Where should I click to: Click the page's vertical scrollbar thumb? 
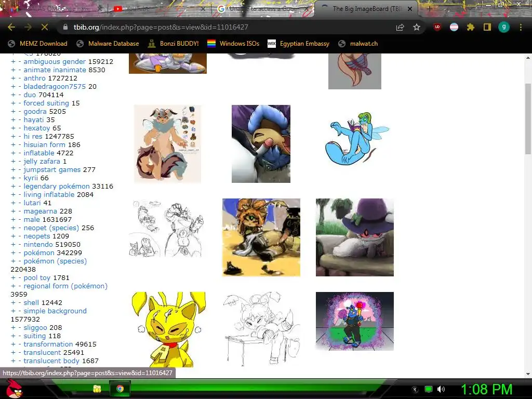coord(528,118)
